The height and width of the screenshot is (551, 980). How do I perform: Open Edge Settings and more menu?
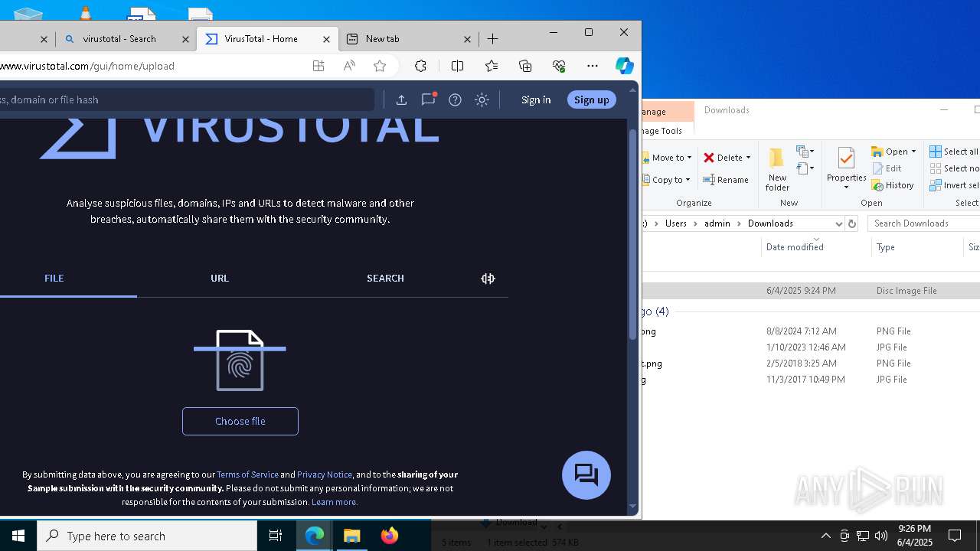click(593, 66)
